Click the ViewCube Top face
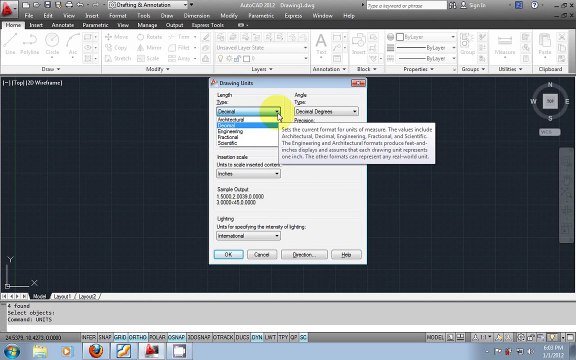 pyautogui.click(x=550, y=101)
